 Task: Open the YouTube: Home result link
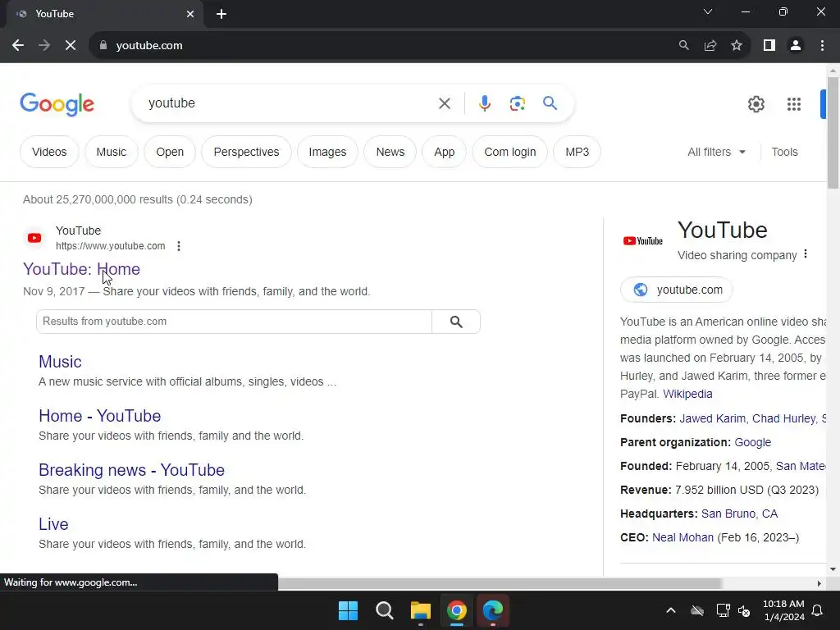coord(81,269)
